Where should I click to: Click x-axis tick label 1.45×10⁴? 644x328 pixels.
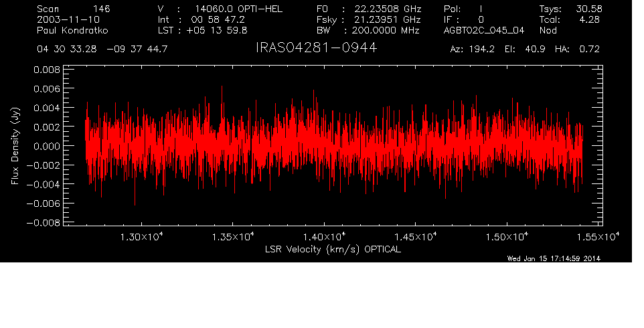(415, 237)
